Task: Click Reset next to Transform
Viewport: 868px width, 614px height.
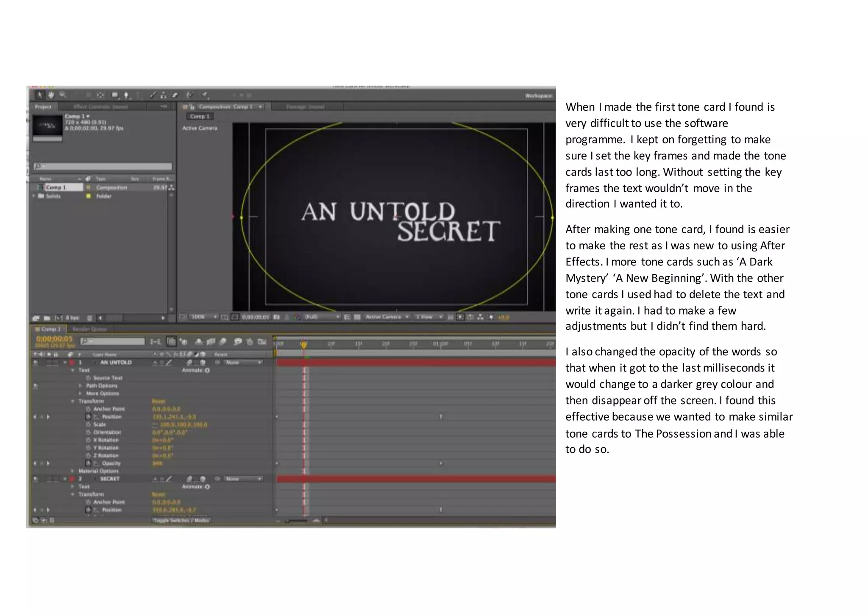Action: click(159, 401)
